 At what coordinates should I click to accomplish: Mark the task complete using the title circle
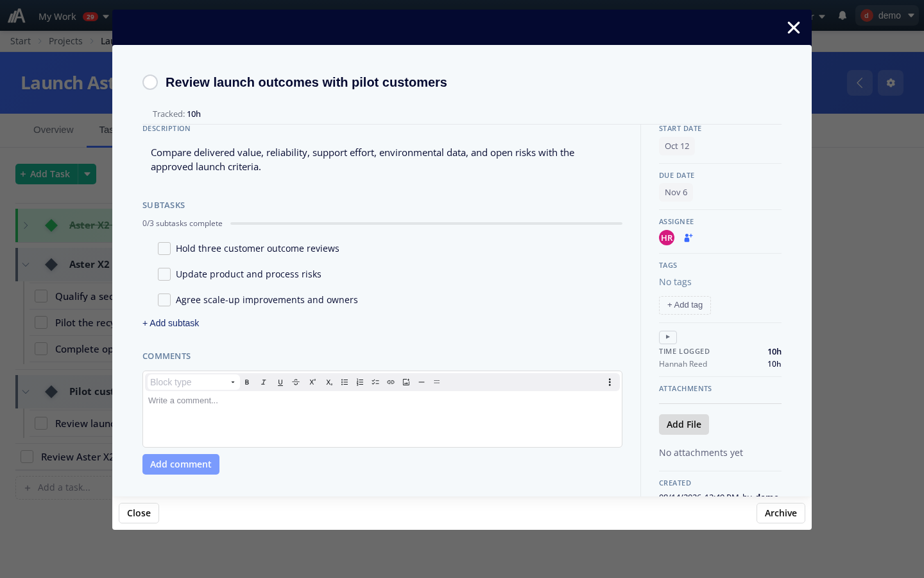150,82
